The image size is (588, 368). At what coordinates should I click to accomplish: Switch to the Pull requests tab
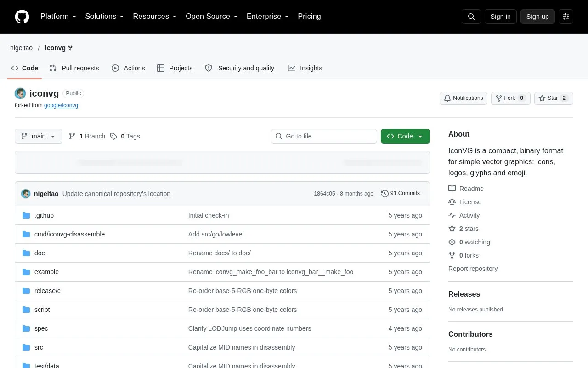74,68
